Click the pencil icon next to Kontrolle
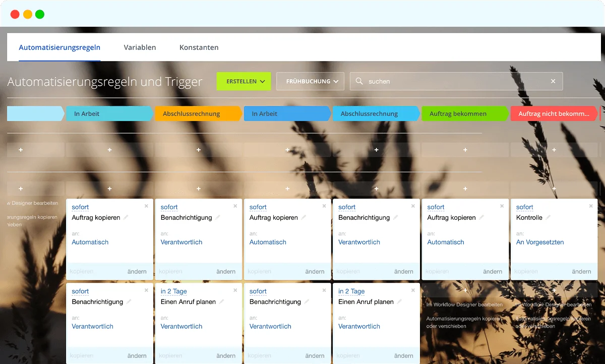Image resolution: width=605 pixels, height=364 pixels. [x=548, y=217]
